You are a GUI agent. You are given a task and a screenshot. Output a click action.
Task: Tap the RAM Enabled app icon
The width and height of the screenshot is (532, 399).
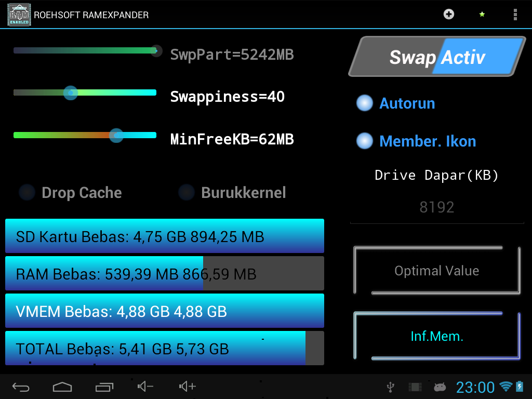pos(19,15)
